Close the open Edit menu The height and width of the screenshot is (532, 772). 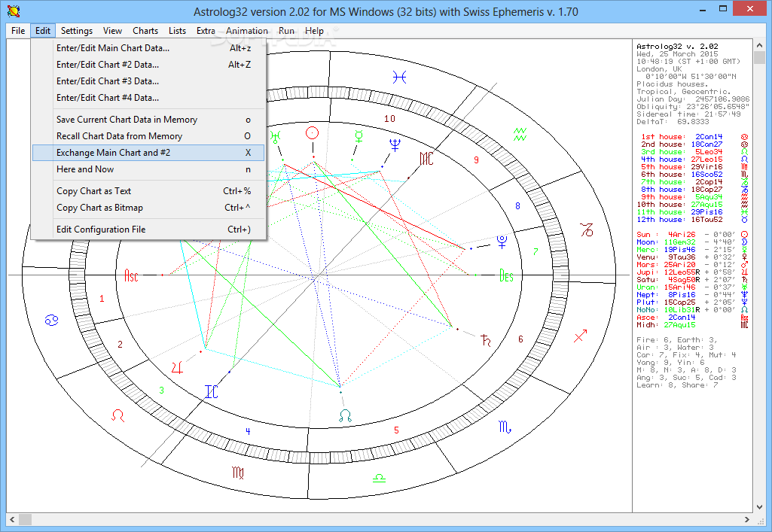(43, 31)
